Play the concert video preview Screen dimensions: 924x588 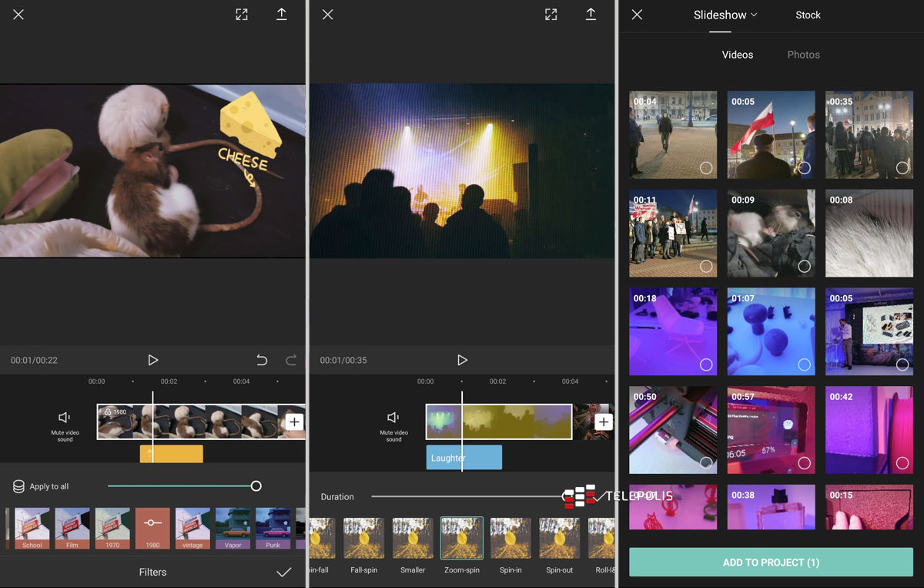click(462, 360)
